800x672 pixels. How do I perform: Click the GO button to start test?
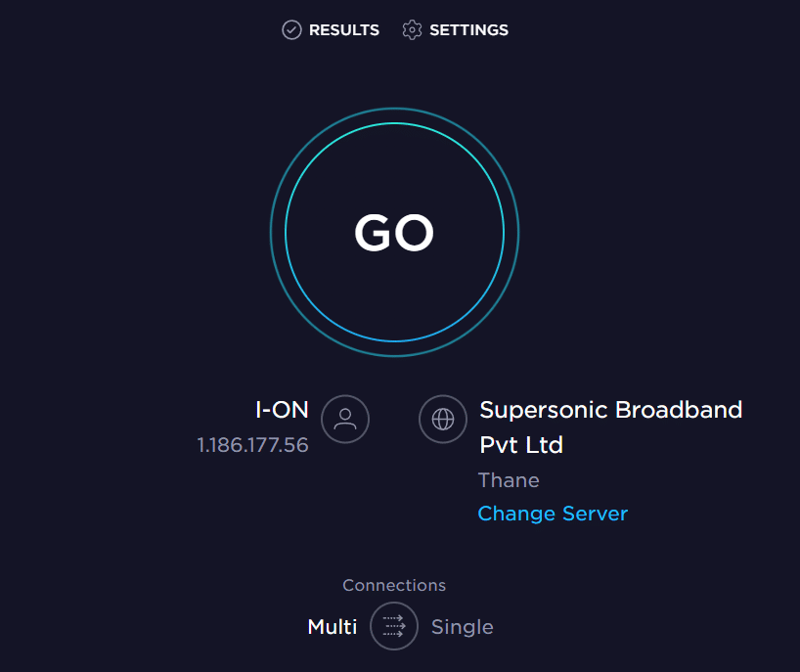[394, 233]
